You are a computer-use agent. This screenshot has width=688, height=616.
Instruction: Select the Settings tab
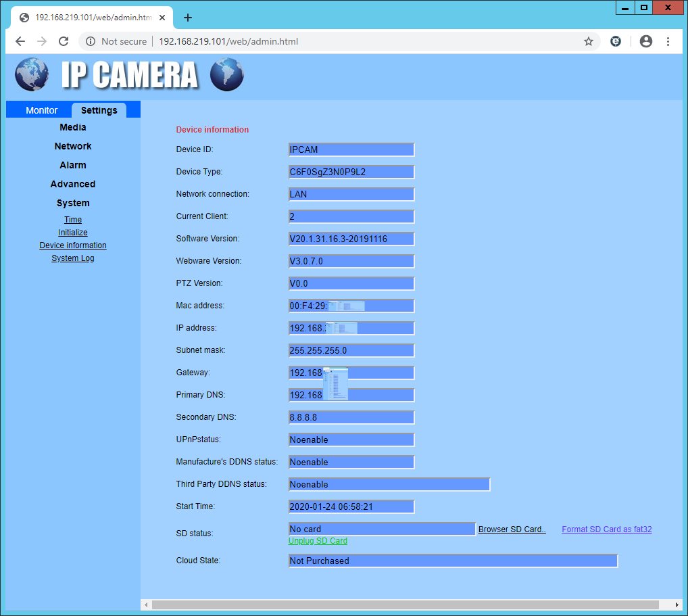tap(99, 110)
